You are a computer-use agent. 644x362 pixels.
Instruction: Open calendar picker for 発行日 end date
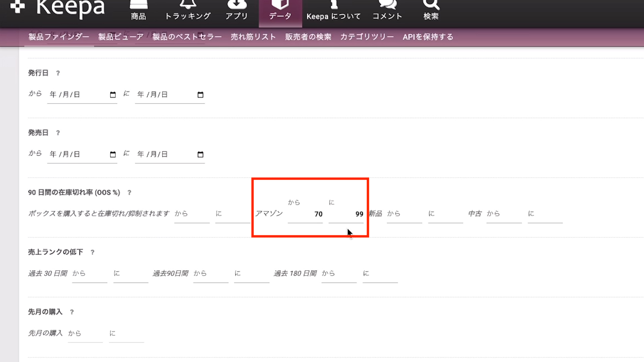[200, 95]
